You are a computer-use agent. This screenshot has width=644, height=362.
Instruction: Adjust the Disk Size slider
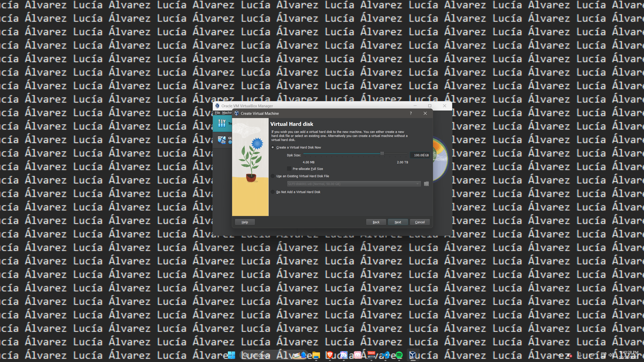click(x=382, y=153)
